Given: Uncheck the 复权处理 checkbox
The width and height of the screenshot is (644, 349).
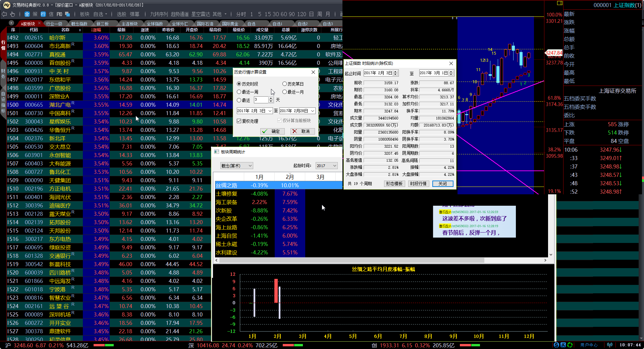Looking at the screenshot, I should tap(239, 121).
